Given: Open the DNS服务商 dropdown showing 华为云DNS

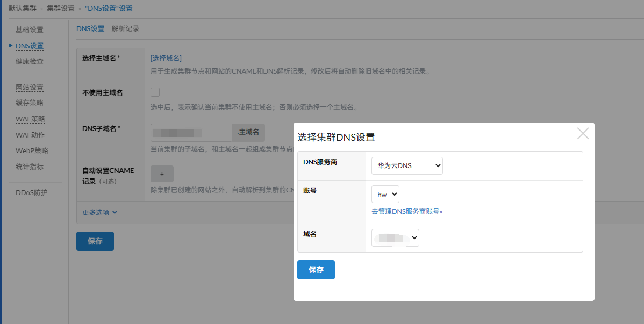Looking at the screenshot, I should 407,165.
